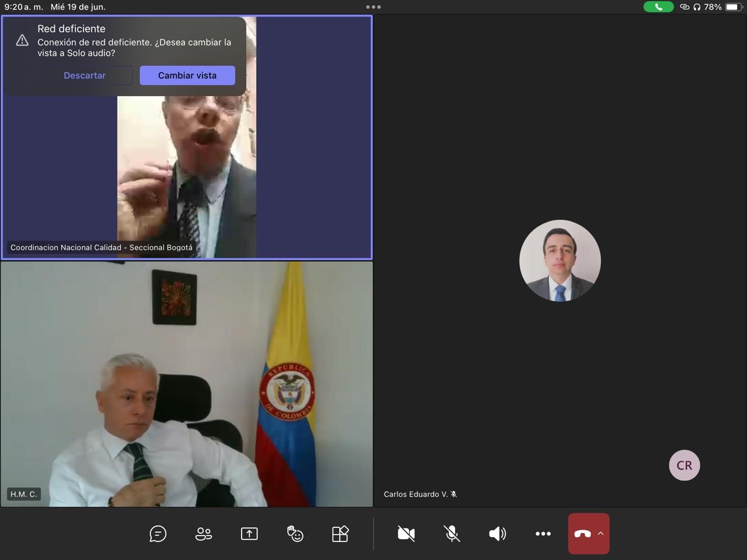Open the multitasking three dots
The width and height of the screenshot is (747, 560).
click(373, 7)
